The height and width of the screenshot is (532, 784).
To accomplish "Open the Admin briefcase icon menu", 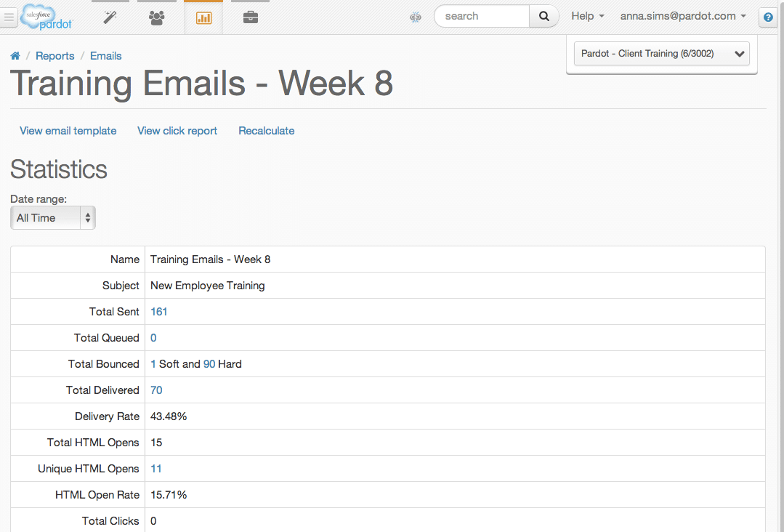I will click(251, 17).
